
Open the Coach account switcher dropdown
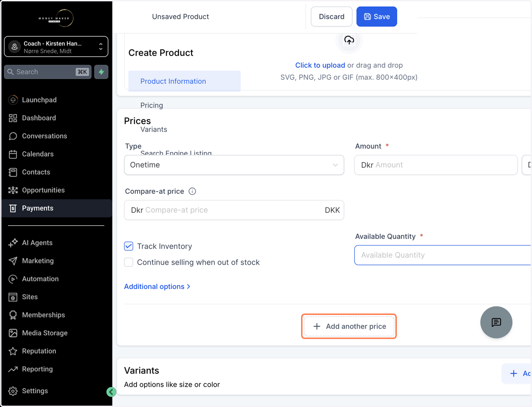click(x=56, y=47)
